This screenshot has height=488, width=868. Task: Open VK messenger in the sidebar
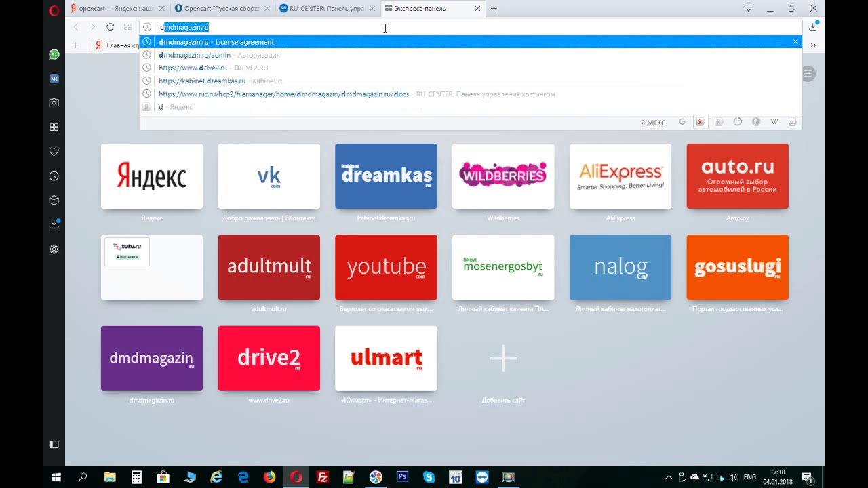pos(54,79)
